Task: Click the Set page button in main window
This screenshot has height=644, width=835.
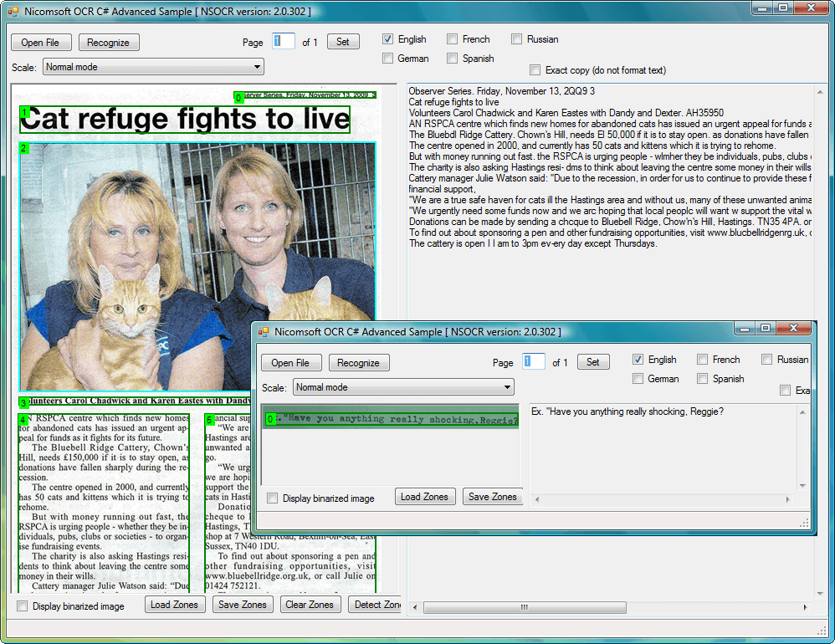Action: tap(343, 42)
